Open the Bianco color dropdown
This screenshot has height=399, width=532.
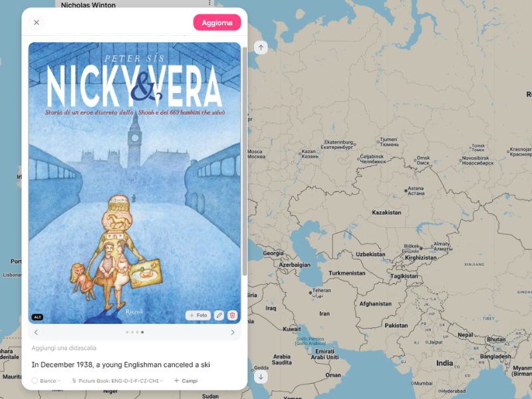point(46,380)
